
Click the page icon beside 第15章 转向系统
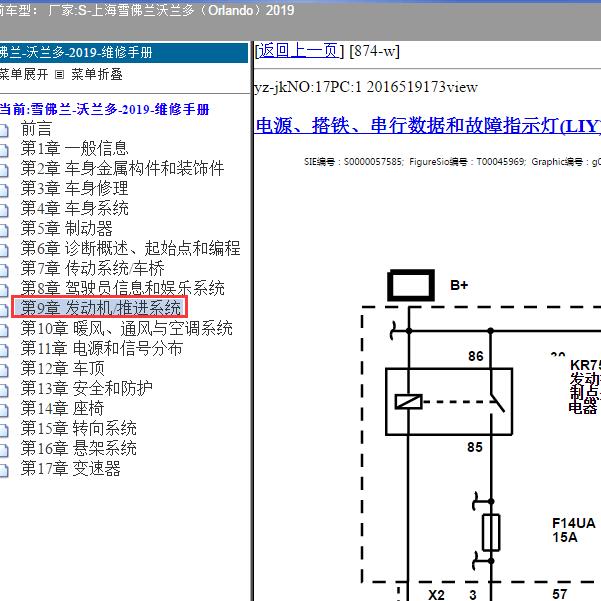[x=4, y=430]
